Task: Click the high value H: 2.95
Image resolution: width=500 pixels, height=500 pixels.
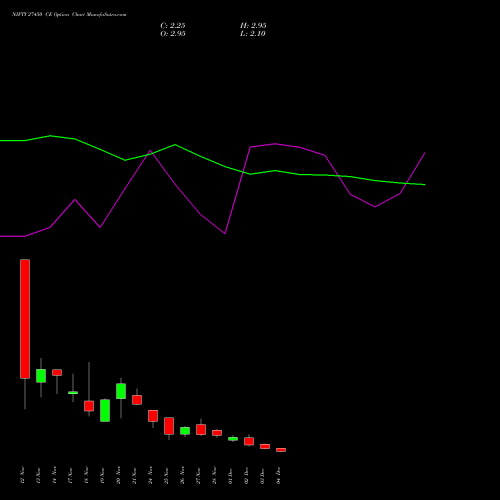Action: click(x=253, y=25)
